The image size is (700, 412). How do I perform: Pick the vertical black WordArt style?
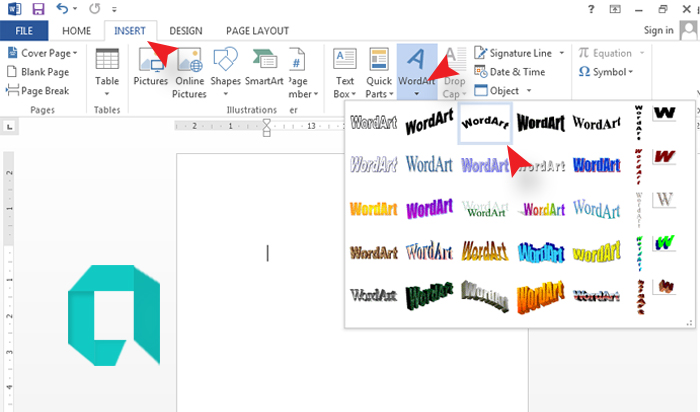click(x=639, y=122)
